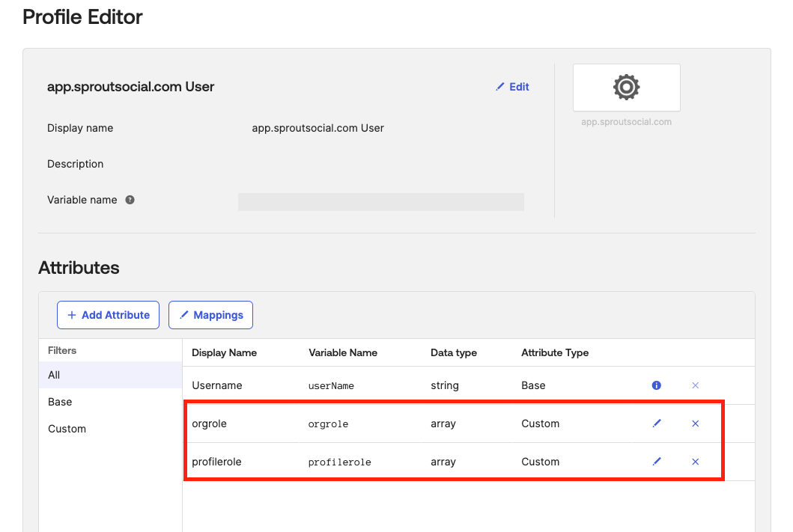
Task: Click the app.sproutsocial.com caption under logo
Action: tap(626, 122)
